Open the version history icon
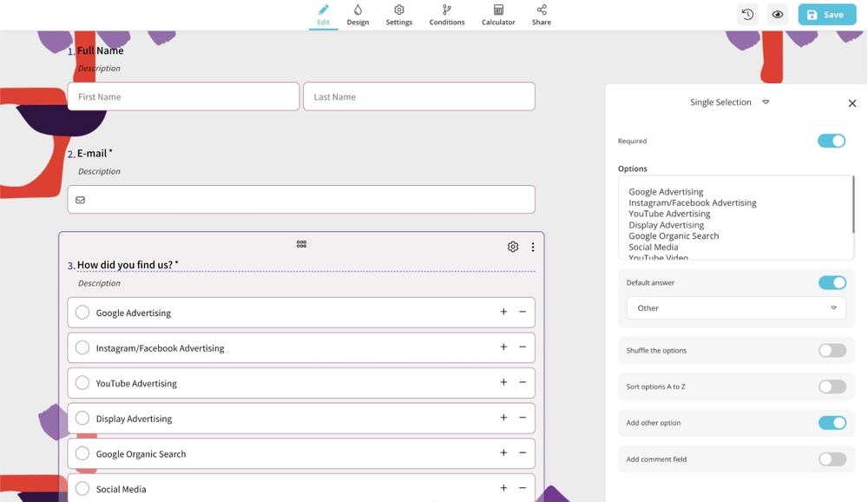Screen dimensions: 868x502 point(747,15)
